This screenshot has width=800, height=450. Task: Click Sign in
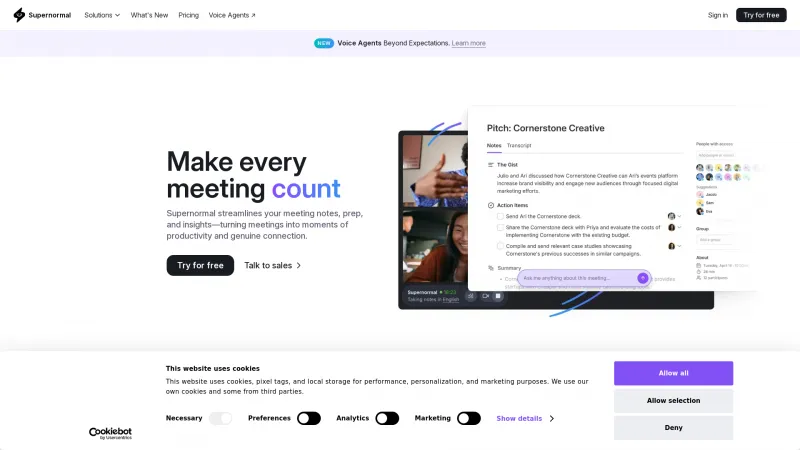coord(717,15)
